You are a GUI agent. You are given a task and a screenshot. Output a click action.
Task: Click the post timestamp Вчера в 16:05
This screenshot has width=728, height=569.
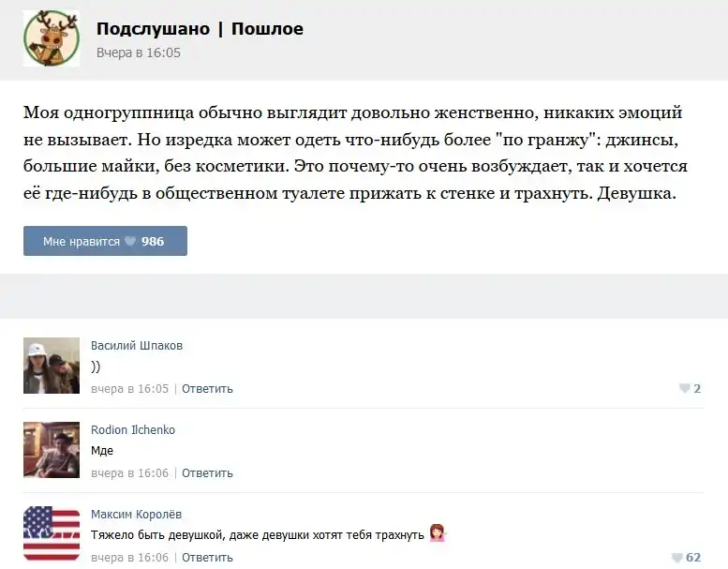(x=139, y=53)
